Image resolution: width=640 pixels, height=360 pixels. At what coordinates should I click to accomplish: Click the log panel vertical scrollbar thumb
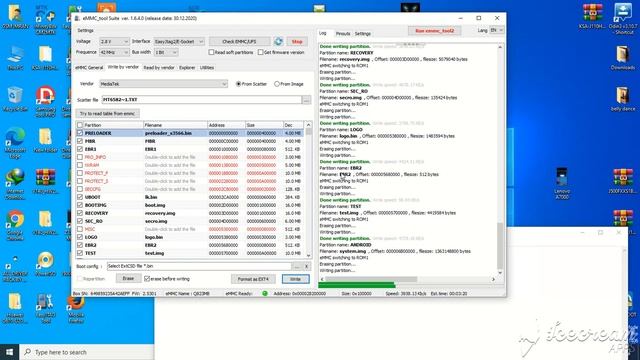pyautogui.click(x=500, y=246)
